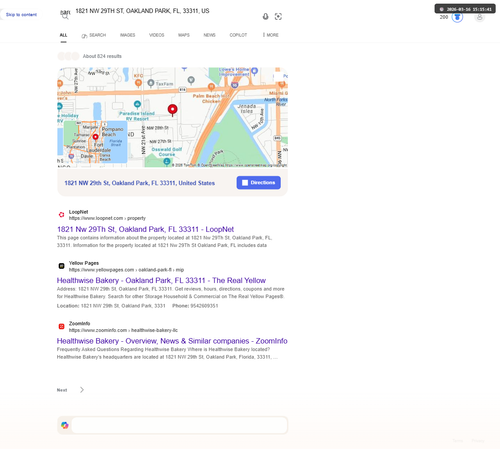Click the Phone 9542609351 text
This screenshot has height=449, width=500.
pos(195,306)
